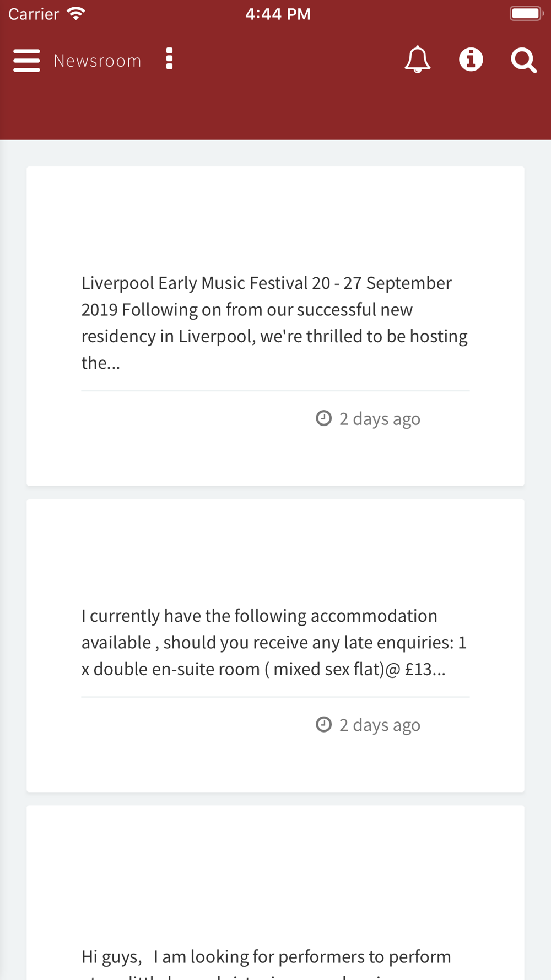This screenshot has height=980, width=551.
Task: Tap the blank image area of accommodation card
Action: [x=275, y=551]
